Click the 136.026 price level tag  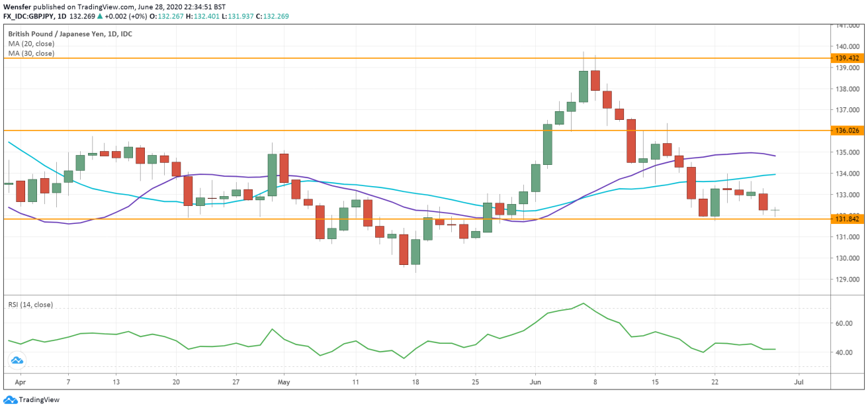849,130
